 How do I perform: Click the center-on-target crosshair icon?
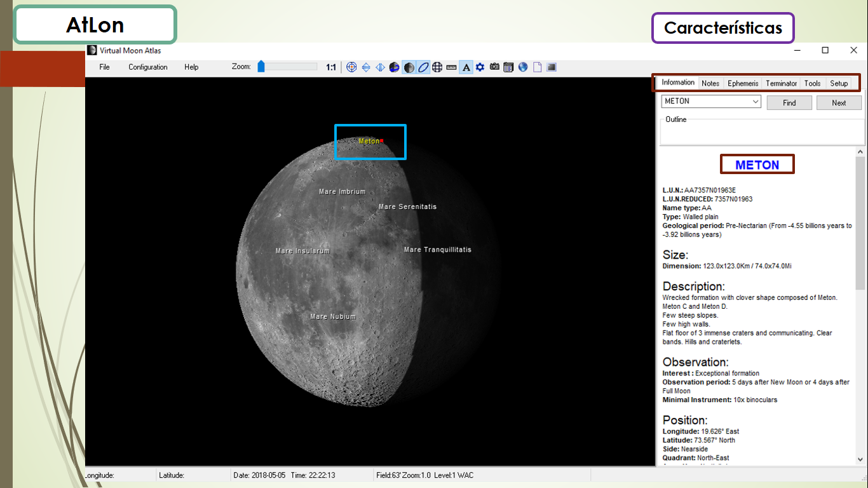tap(351, 67)
